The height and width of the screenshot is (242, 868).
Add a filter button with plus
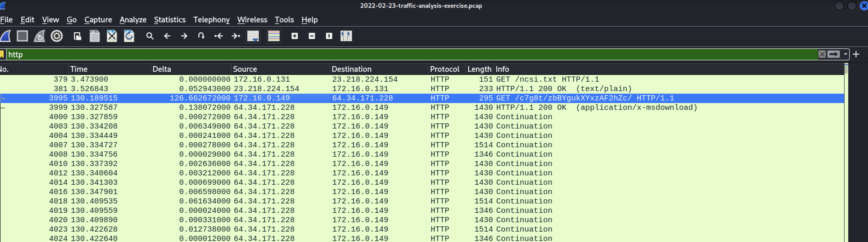[x=856, y=55]
